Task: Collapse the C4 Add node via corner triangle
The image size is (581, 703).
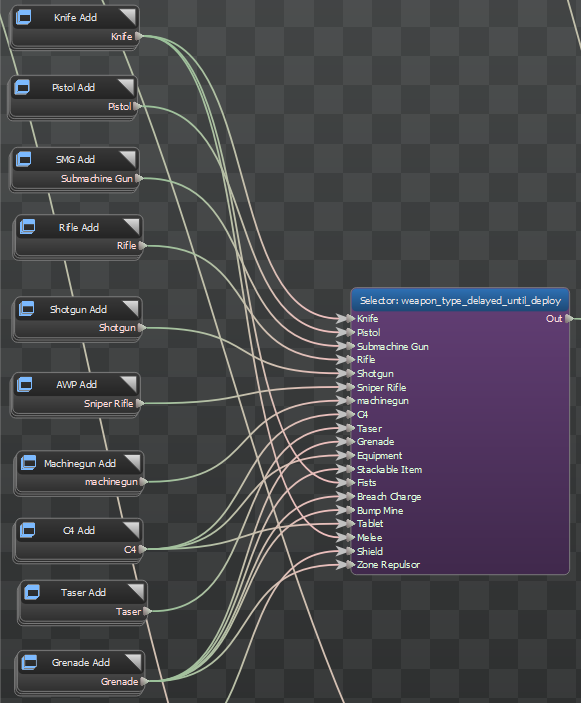Action: [x=132, y=529]
